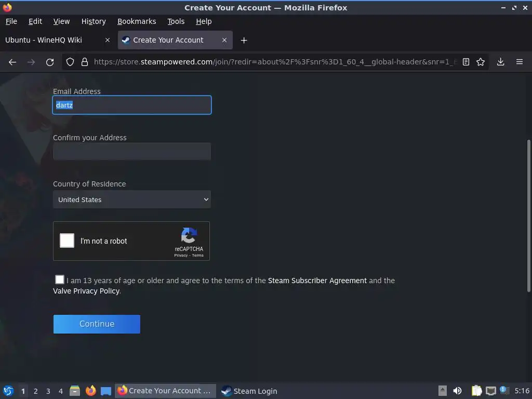Click the removable media eject tray icon
Viewport: 532px width, 399px height.
[443, 391]
